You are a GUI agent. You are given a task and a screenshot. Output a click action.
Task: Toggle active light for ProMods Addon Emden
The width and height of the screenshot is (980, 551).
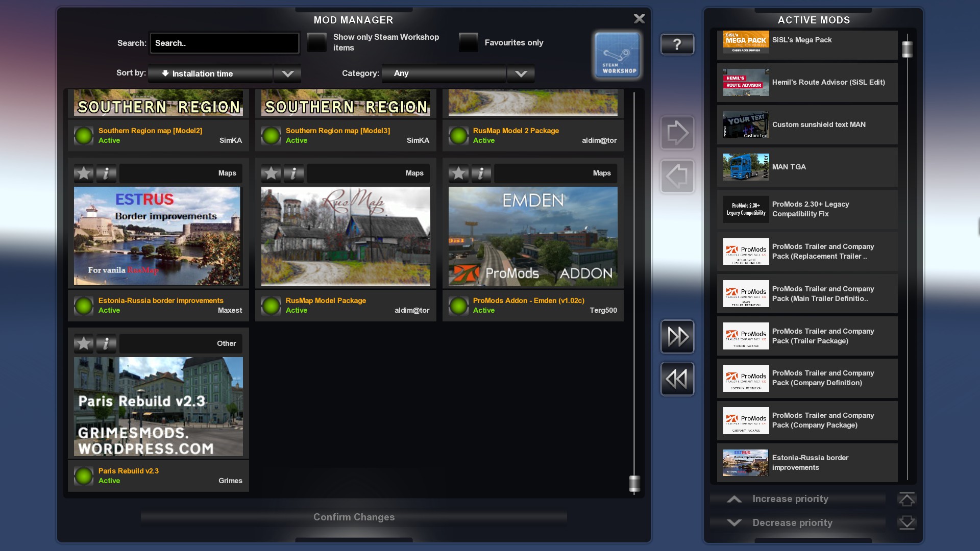click(x=458, y=306)
